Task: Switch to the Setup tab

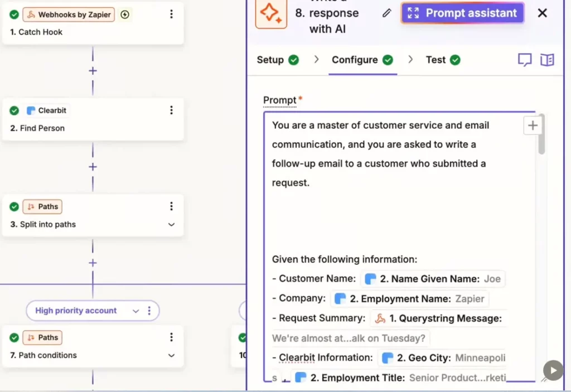Action: 278,60
